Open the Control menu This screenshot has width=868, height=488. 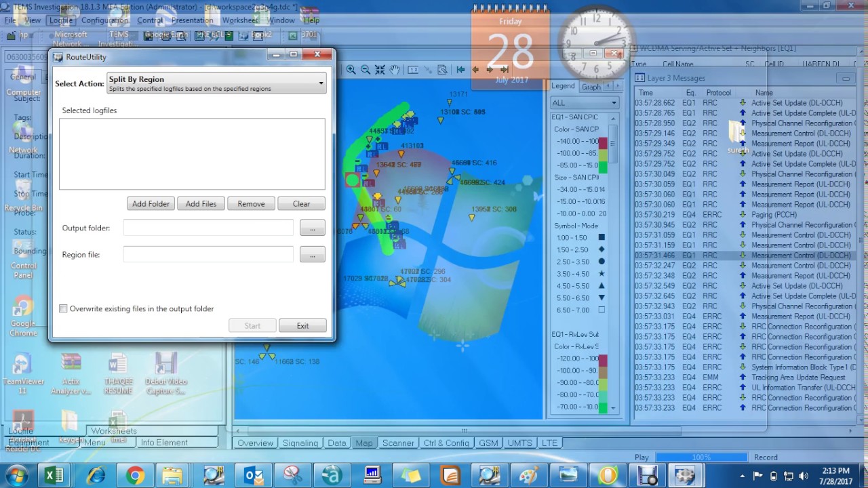150,20
